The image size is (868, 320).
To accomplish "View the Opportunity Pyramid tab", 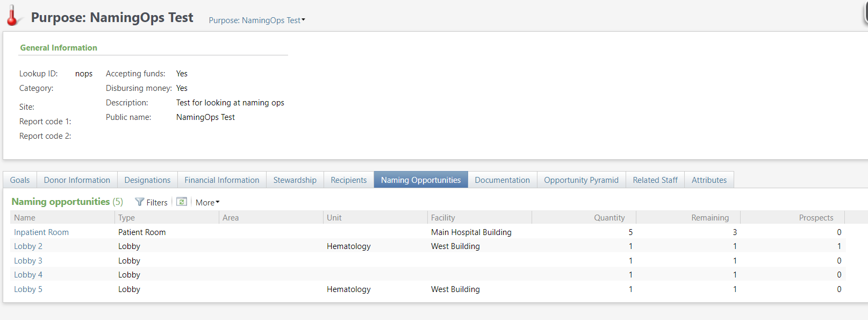I will point(581,180).
